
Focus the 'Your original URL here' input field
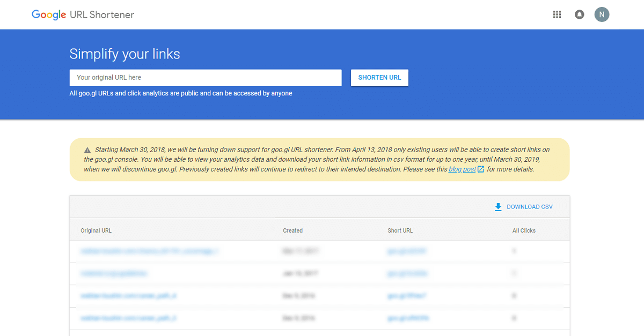click(x=206, y=78)
